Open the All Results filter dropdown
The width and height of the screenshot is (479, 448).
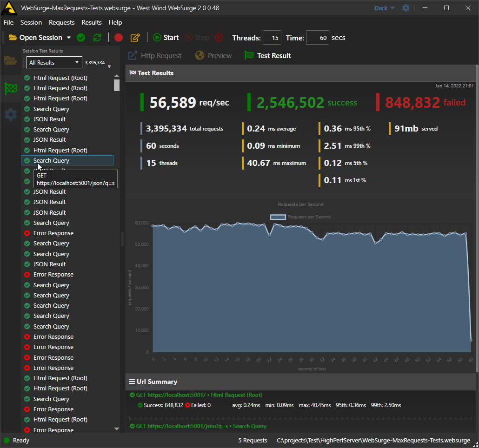54,63
